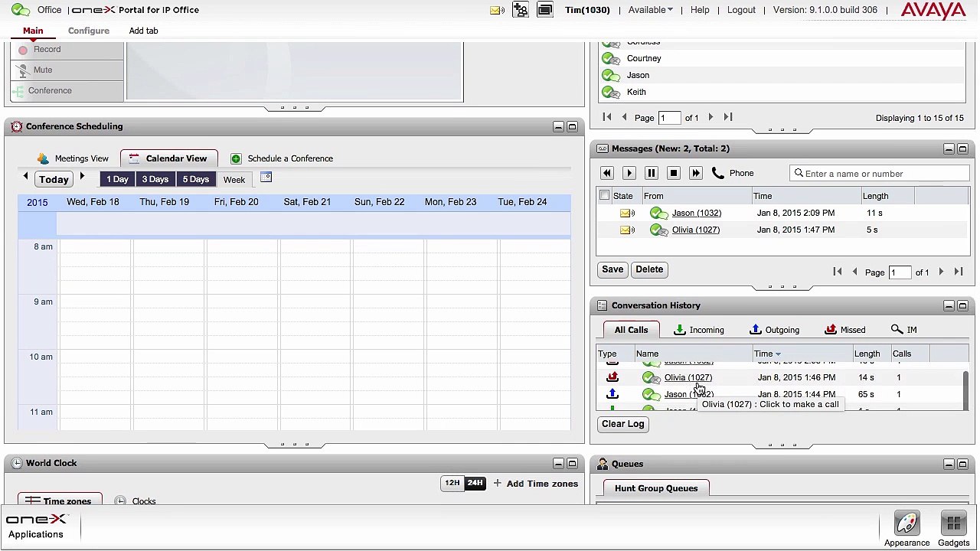Click the Logout link
The width and height of the screenshot is (980, 551).
point(741,10)
